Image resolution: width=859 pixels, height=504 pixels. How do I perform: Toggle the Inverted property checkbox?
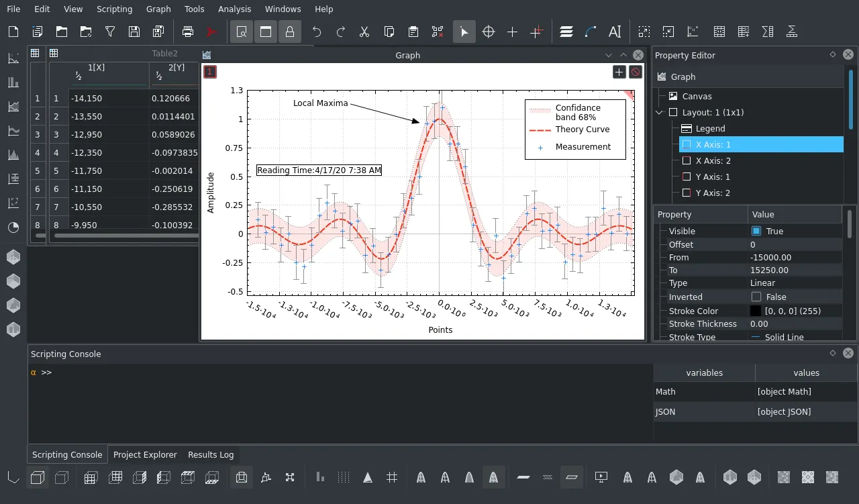click(x=756, y=297)
